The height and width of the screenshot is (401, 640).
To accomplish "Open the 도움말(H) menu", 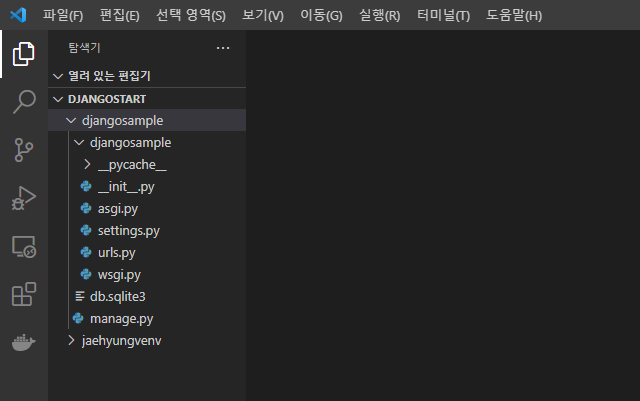I will [514, 16].
